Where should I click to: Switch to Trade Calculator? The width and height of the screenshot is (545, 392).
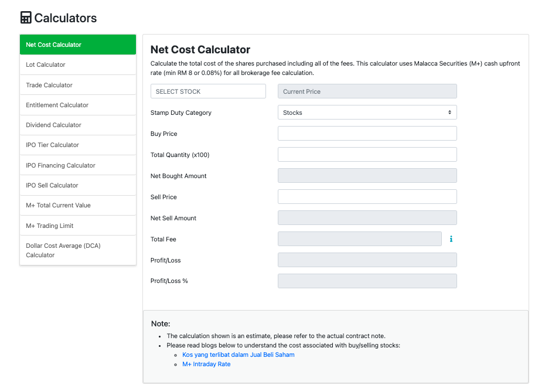coord(78,85)
